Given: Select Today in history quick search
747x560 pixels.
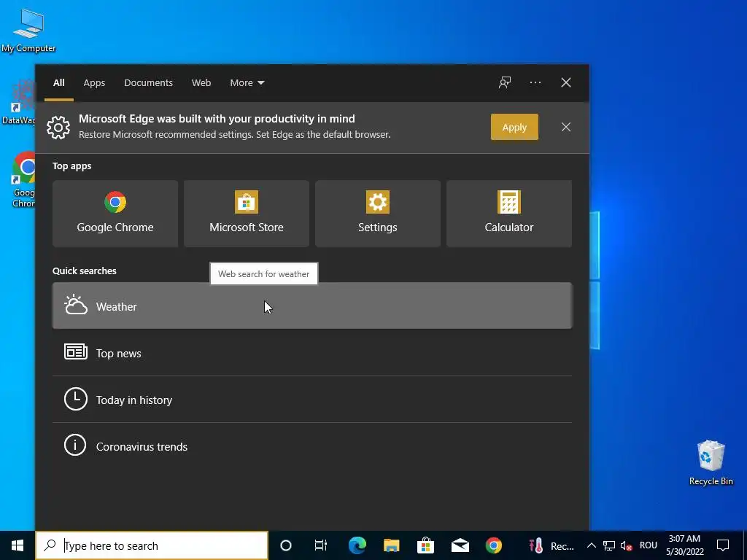Looking at the screenshot, I should click(x=312, y=400).
